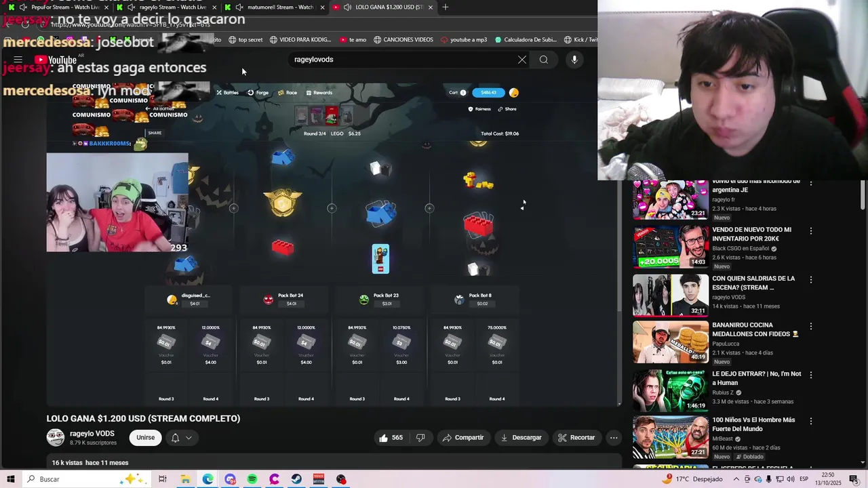Image resolution: width=868 pixels, height=488 pixels.
Task: Open 100 Niños Vs El Hombre thumbnail
Action: pyautogui.click(x=671, y=438)
